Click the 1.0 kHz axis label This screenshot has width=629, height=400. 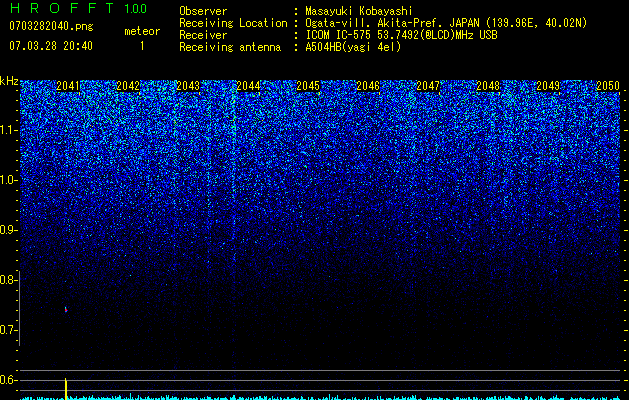point(7,180)
